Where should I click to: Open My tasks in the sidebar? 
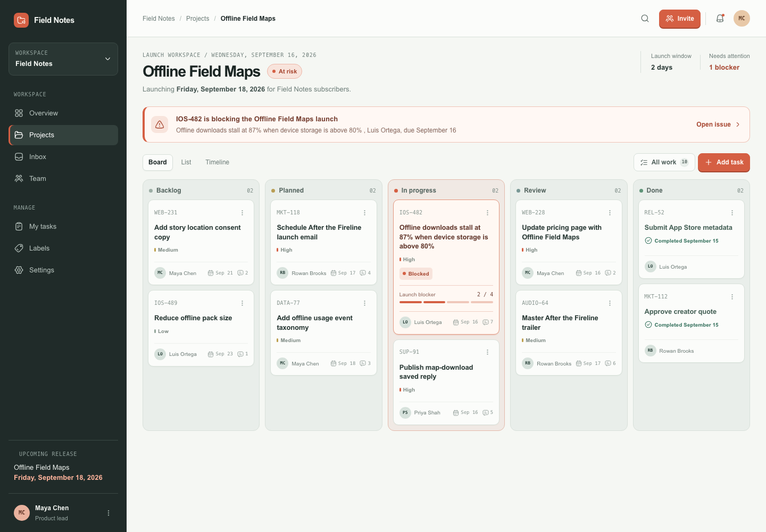tap(63, 227)
